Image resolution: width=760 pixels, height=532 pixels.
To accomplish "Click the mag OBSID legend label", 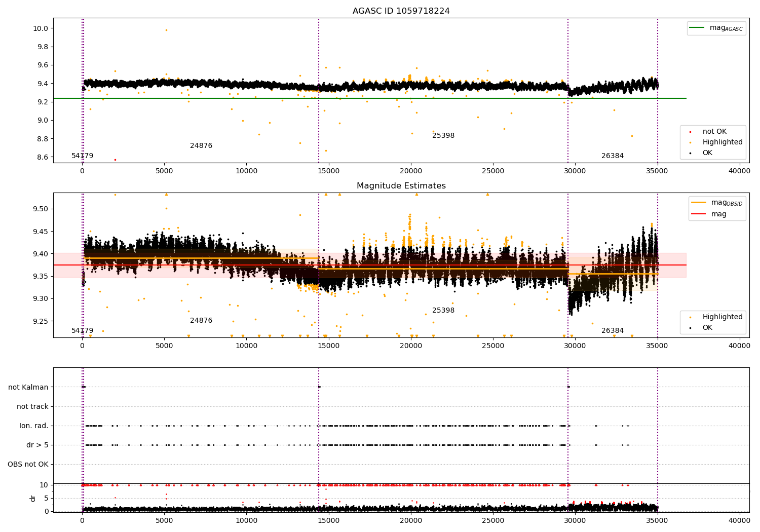I will point(727,203).
